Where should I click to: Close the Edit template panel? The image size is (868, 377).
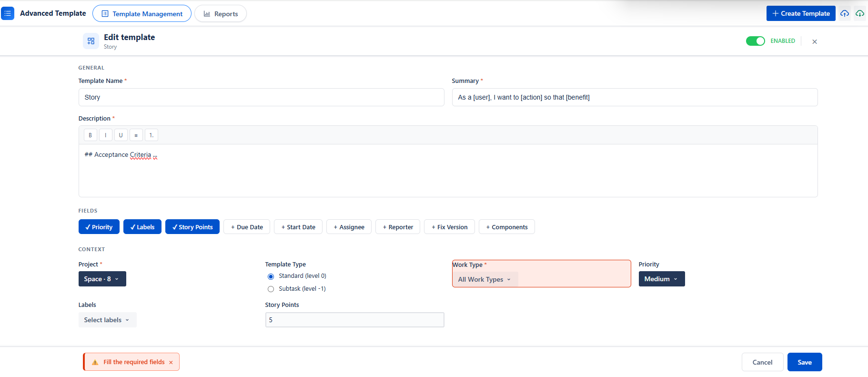click(815, 41)
